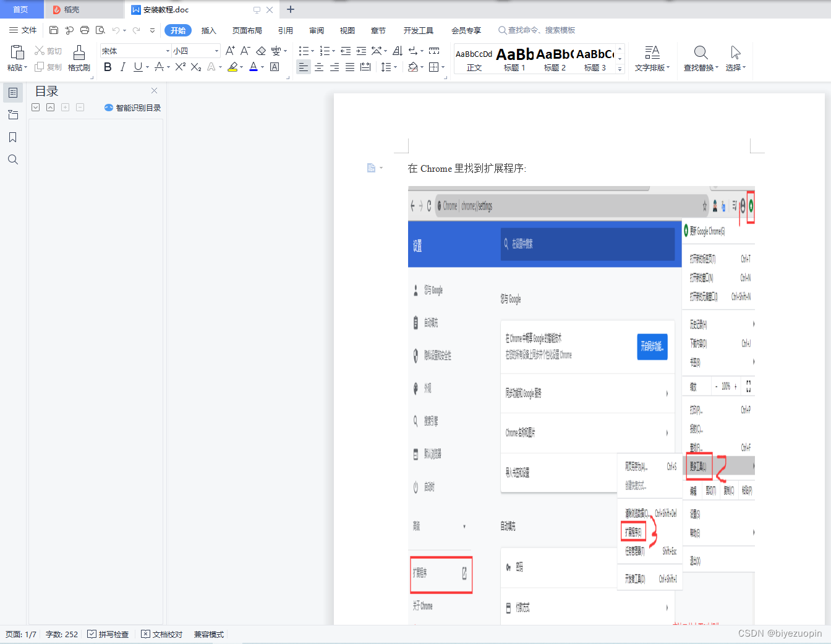This screenshot has width=831, height=644.
Task: Apply subscript with X₂ icon
Action: (x=196, y=67)
